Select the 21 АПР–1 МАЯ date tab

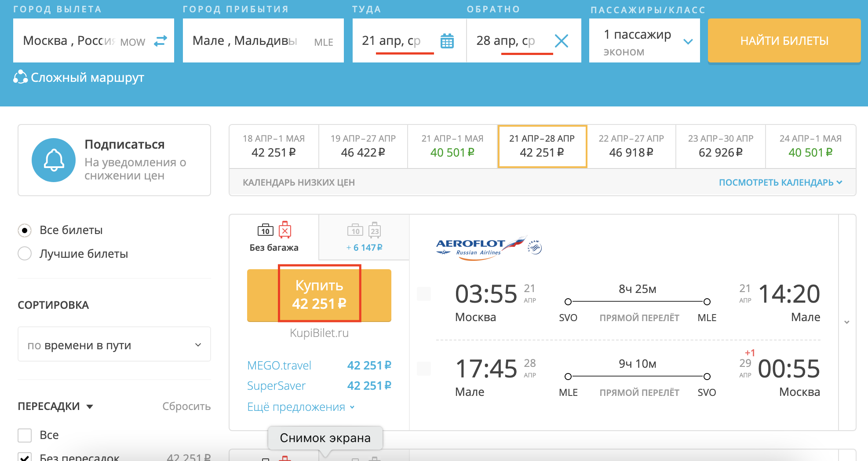click(x=452, y=146)
